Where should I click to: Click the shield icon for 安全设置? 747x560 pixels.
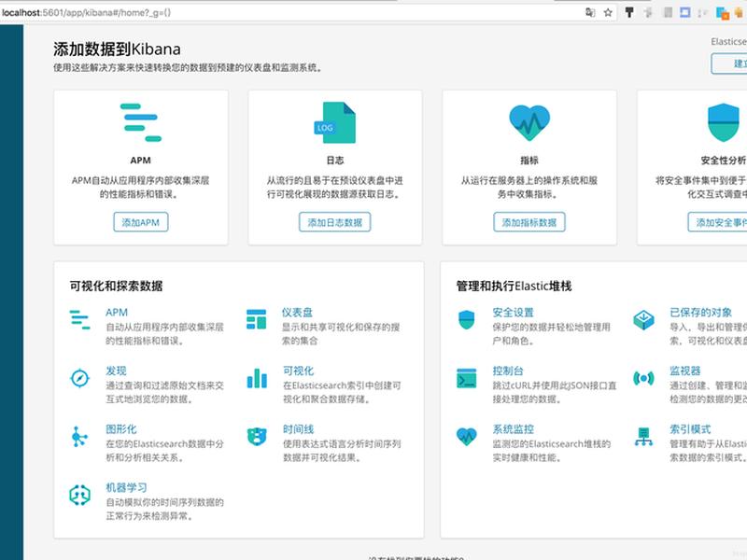(466, 319)
